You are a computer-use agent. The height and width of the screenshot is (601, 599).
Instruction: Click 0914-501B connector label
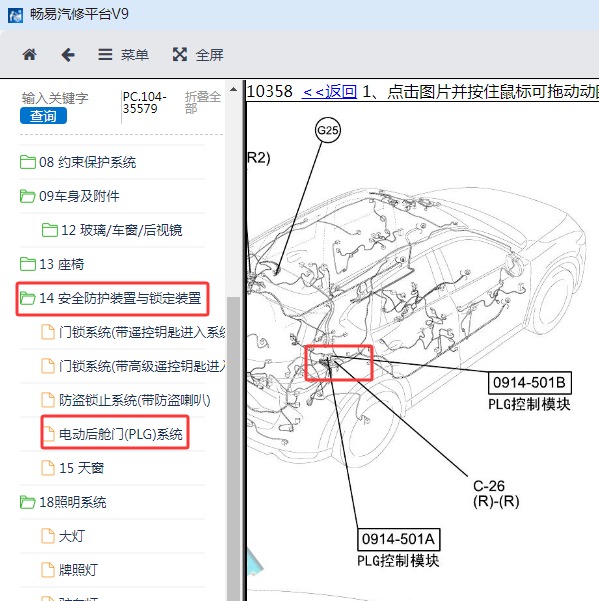coord(530,383)
